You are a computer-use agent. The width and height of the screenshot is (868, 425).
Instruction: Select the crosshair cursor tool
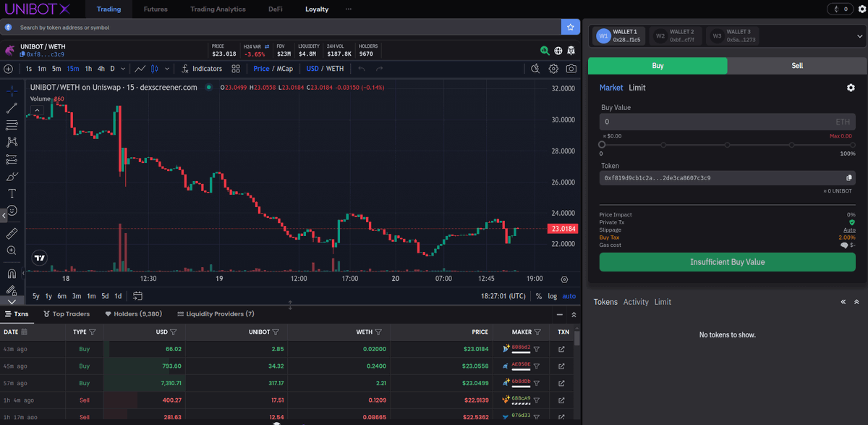(12, 92)
